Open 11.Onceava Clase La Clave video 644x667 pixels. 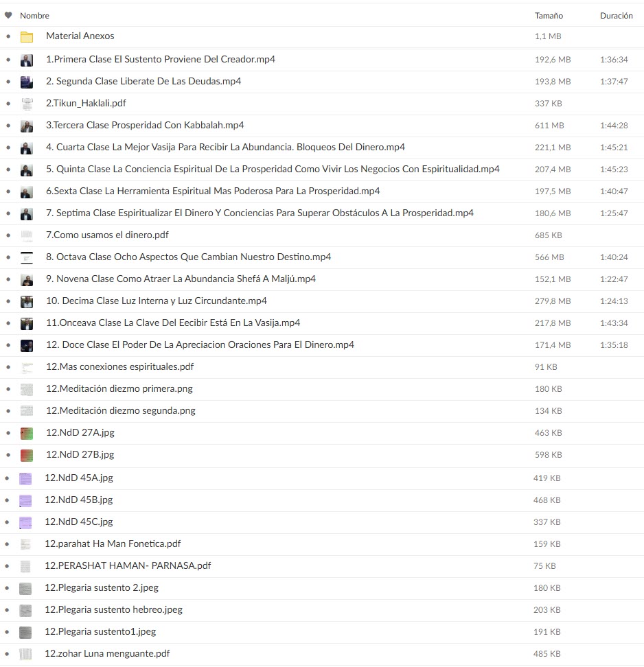point(173,323)
